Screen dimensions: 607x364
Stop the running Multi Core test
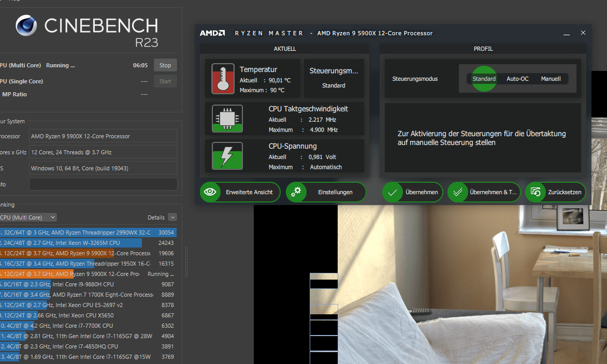pos(165,65)
